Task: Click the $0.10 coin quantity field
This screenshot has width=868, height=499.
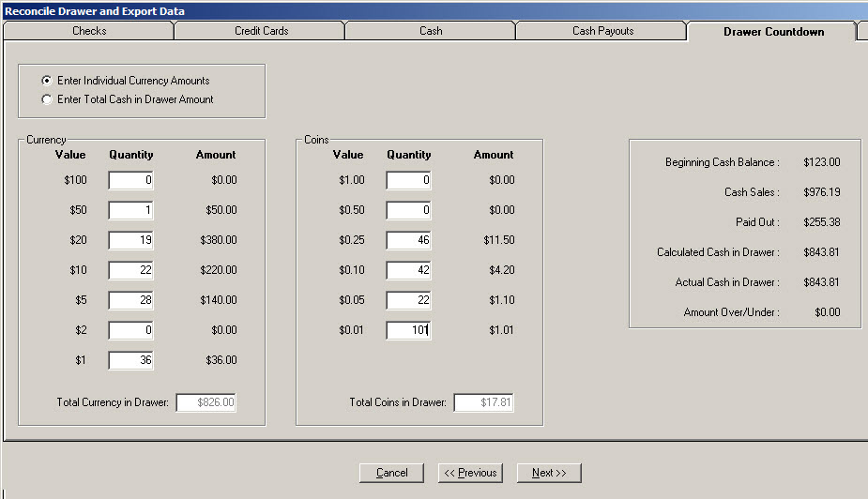Action: pyautogui.click(x=408, y=270)
